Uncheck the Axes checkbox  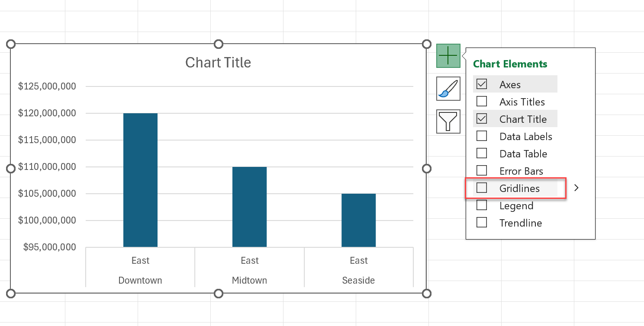coord(482,84)
